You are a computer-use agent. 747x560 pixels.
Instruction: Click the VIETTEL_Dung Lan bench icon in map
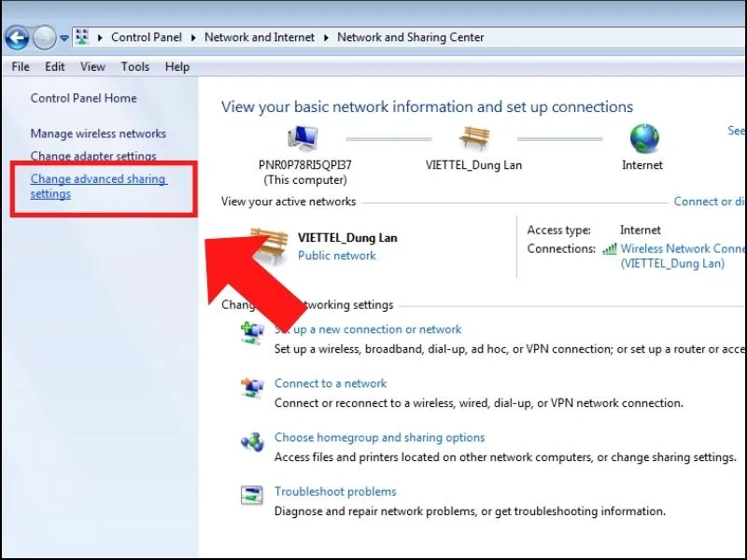tap(473, 139)
